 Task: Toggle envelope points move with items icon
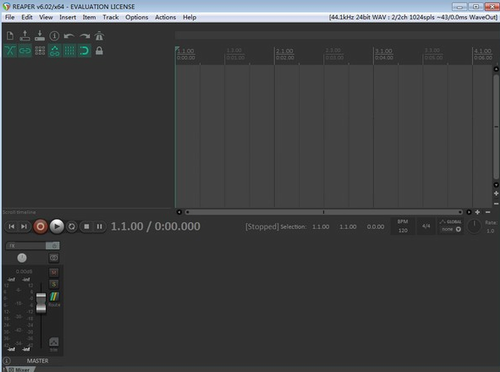click(55, 51)
